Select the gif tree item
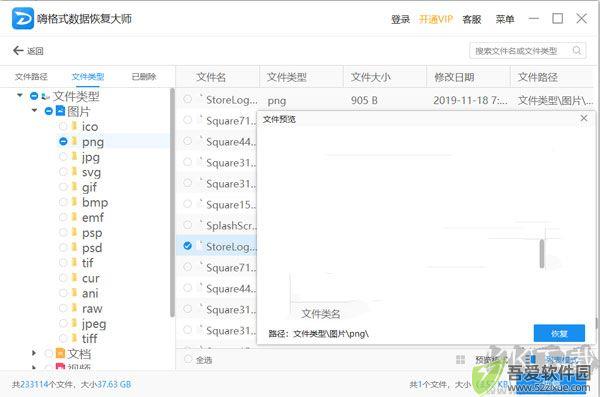The width and height of the screenshot is (600, 397). 89,187
